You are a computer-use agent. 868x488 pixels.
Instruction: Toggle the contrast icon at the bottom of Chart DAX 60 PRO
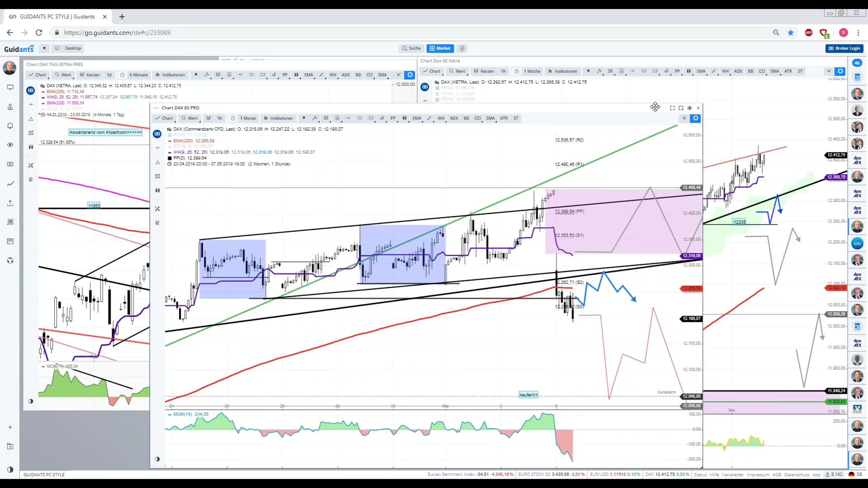click(x=157, y=459)
